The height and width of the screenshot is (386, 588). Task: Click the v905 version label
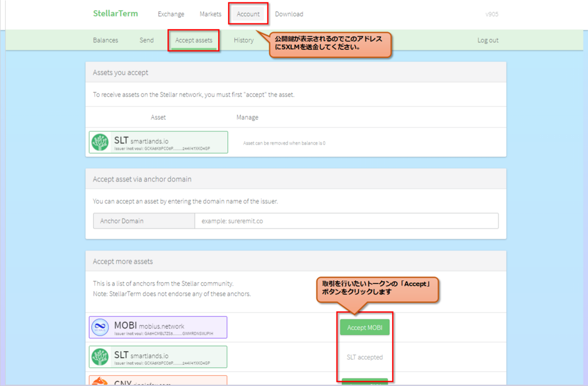[x=492, y=14]
